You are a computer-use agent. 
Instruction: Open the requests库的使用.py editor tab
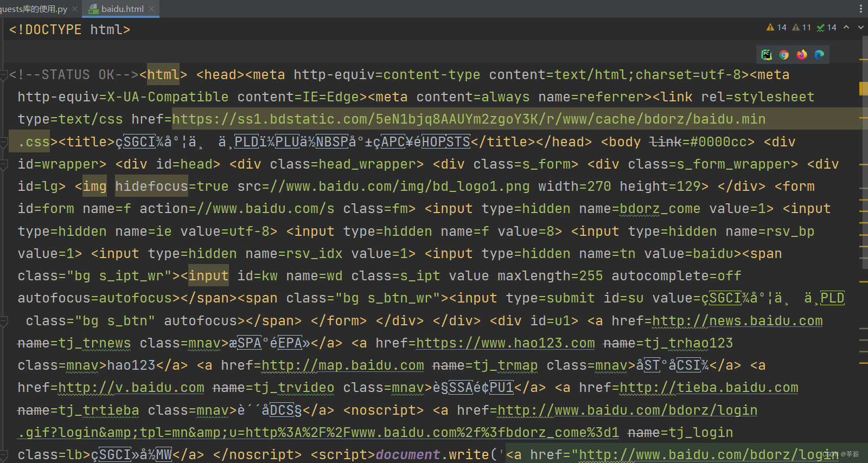tap(34, 9)
